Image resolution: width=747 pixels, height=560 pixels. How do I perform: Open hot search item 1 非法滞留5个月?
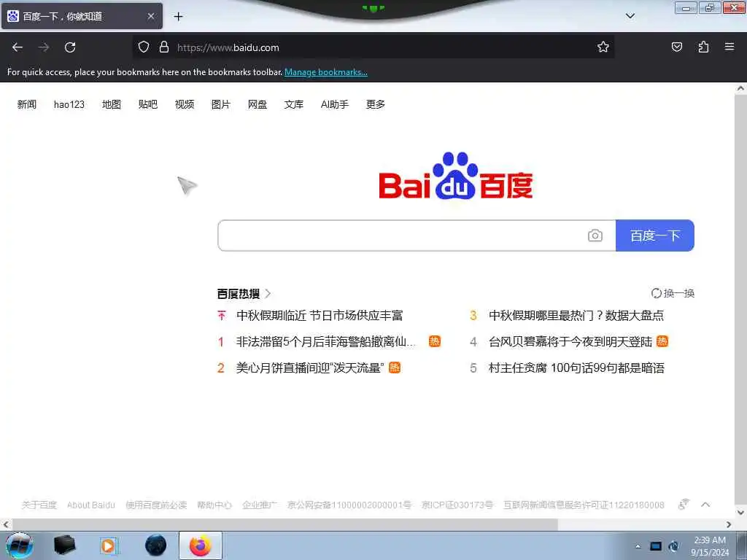pos(326,341)
